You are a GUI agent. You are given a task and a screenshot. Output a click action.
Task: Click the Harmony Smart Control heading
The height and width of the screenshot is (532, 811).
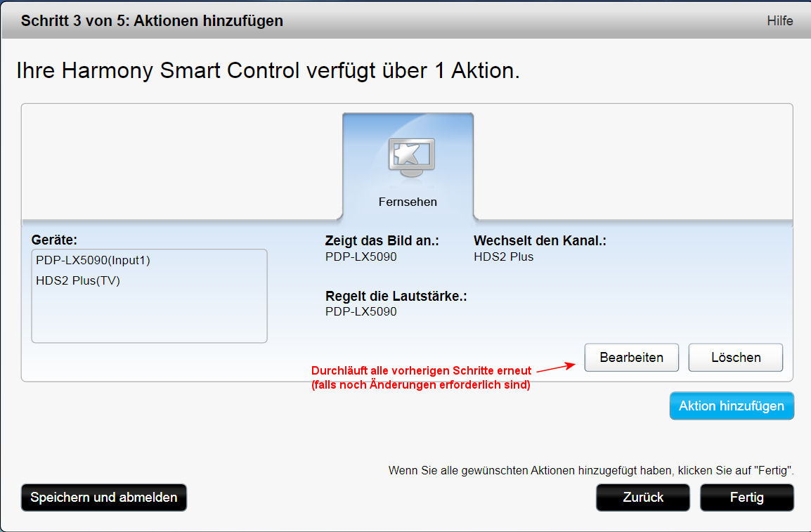tap(267, 71)
